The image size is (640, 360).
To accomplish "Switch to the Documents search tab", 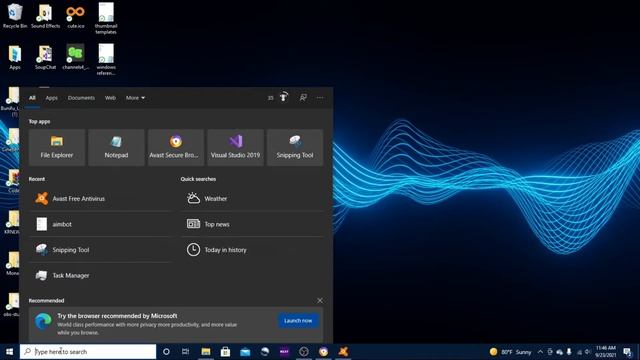I will coord(81,98).
